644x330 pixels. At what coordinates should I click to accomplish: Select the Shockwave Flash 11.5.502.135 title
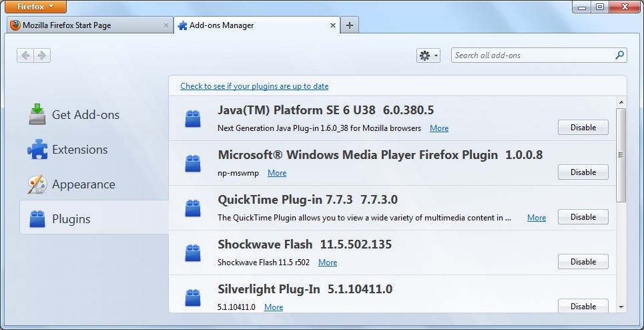[305, 244]
